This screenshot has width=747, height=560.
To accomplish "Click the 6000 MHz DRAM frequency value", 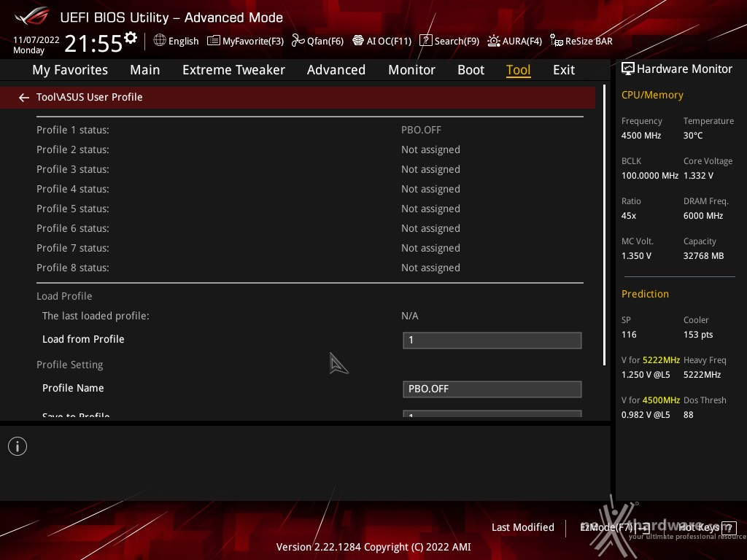I will (x=703, y=216).
